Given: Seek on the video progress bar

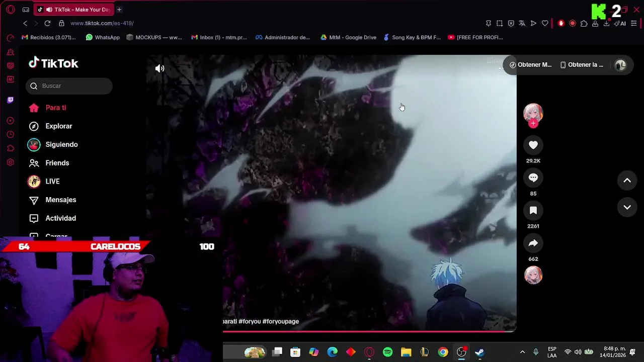Looking at the screenshot, I should [x=369, y=331].
